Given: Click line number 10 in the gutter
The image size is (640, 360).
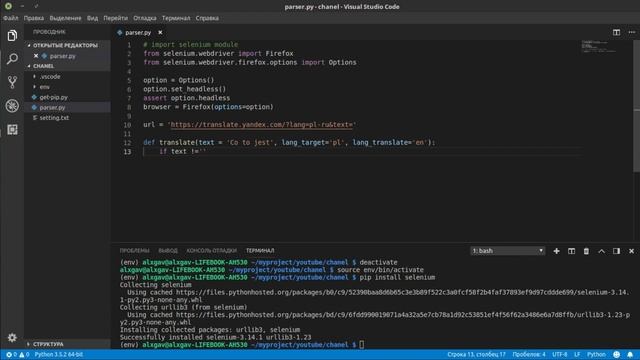Looking at the screenshot, I should [x=127, y=125].
